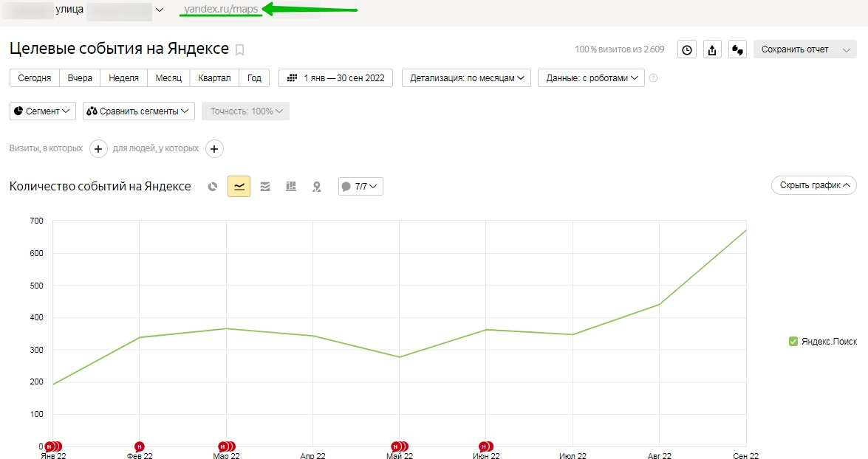Switch to pie chart view

[x=213, y=187]
